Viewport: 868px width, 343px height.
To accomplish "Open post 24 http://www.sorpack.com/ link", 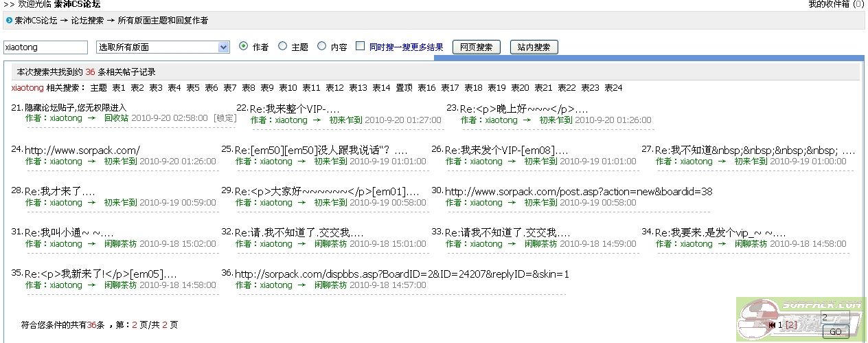I will tap(82, 150).
